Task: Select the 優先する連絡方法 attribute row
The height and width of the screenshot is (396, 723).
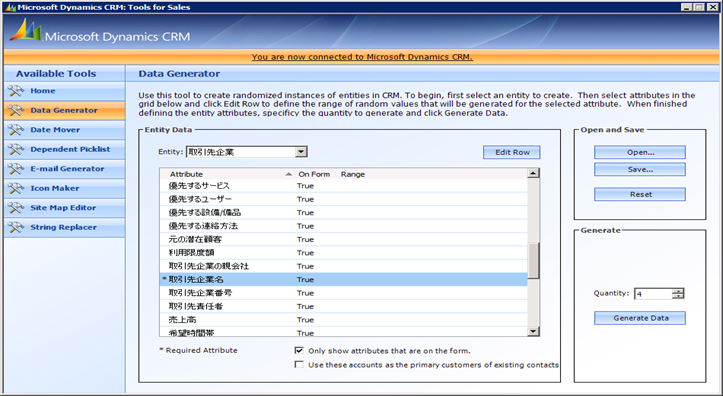Action: pos(344,226)
